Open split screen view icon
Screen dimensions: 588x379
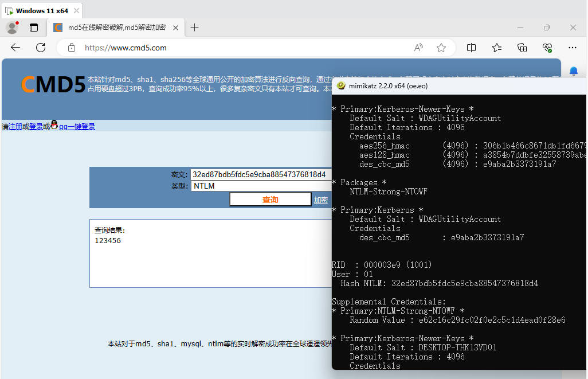472,48
